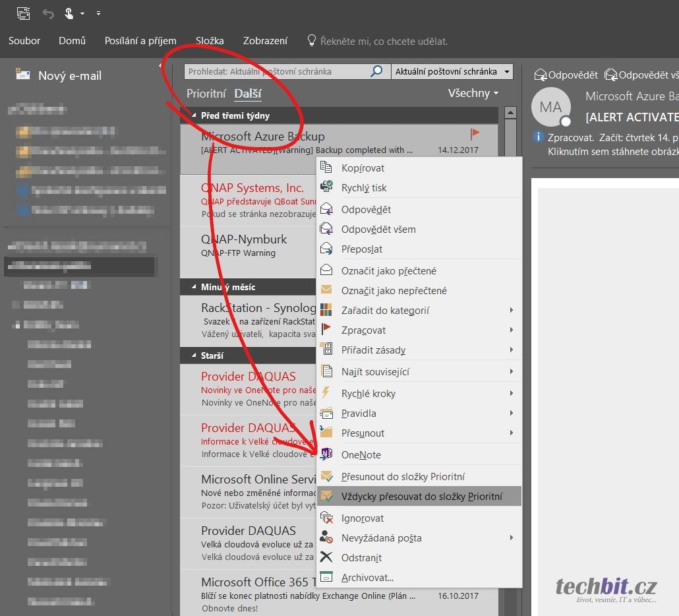Image resolution: width=679 pixels, height=616 pixels.
Task: Select Vždycky přesouvat do složky Prioritní
Action: (421, 496)
